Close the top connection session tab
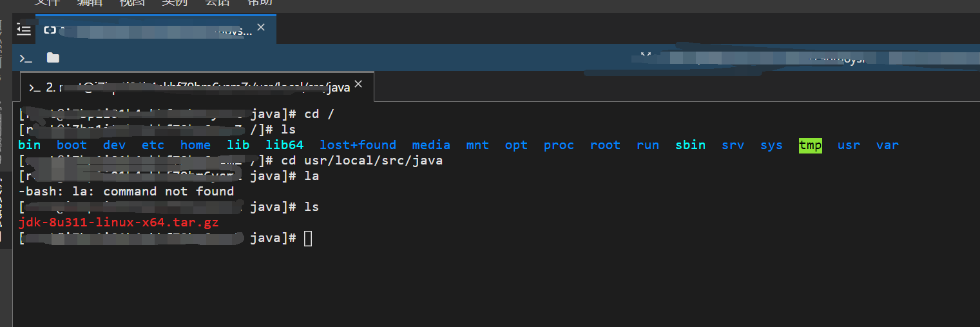The height and width of the screenshot is (327, 980). pyautogui.click(x=261, y=28)
